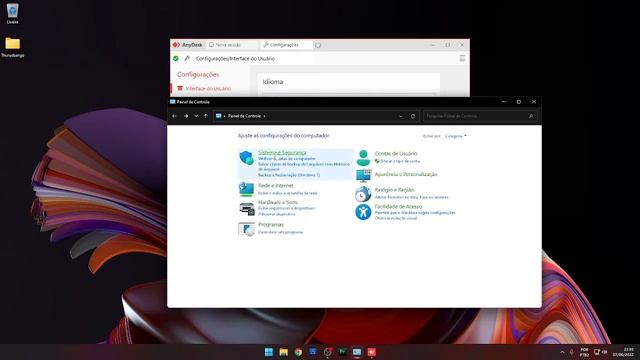Click the search magnifier in Painel de Controle

(531, 116)
